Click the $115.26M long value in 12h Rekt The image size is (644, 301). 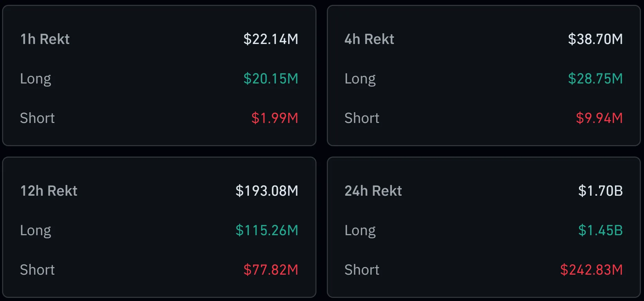[267, 230]
